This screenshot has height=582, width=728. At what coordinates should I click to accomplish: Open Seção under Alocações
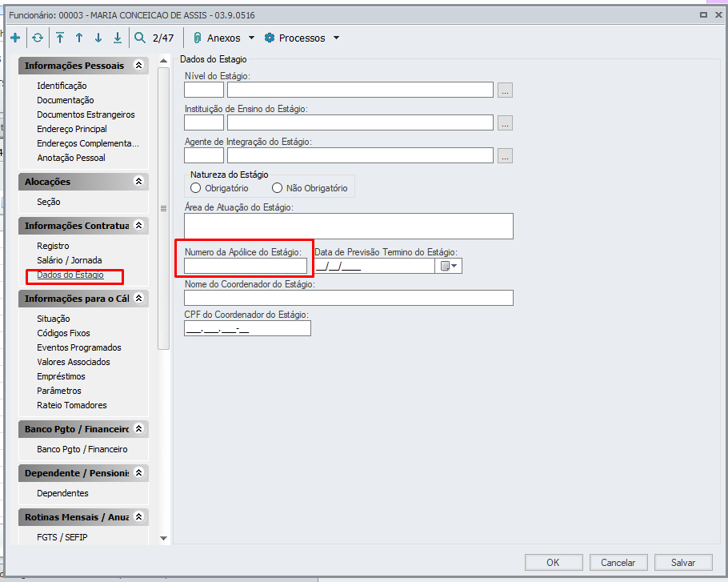pyautogui.click(x=49, y=202)
